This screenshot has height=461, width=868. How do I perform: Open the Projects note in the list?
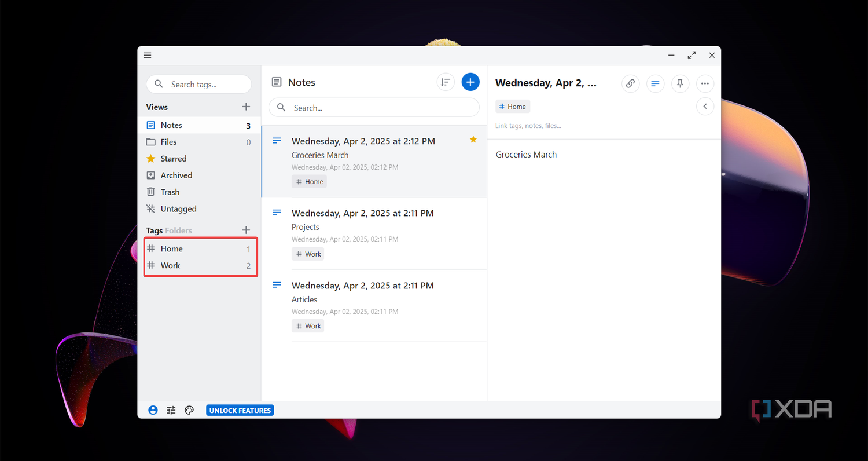click(374, 234)
